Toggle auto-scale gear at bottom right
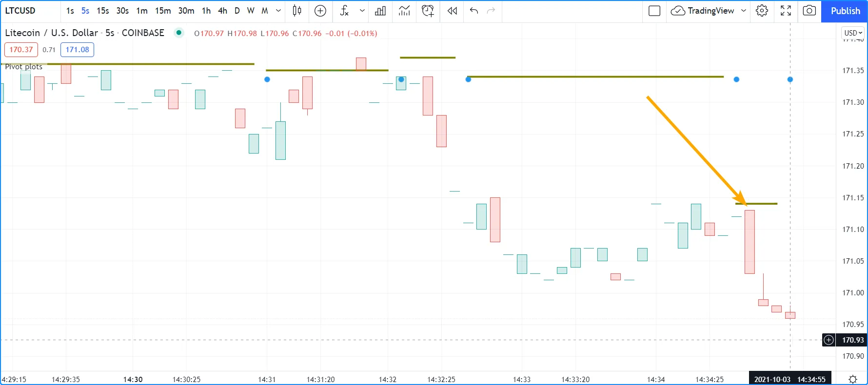 click(852, 379)
